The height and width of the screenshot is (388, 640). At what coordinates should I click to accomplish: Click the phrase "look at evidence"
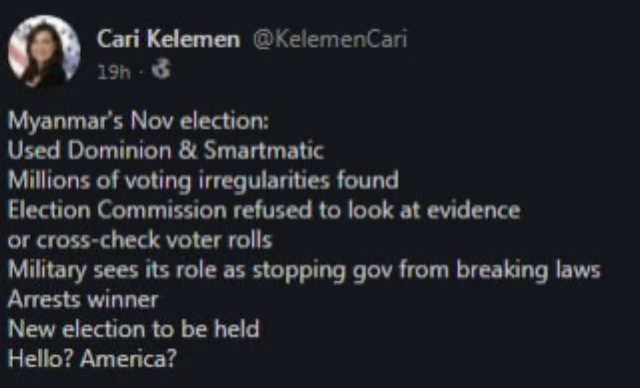coord(434,211)
